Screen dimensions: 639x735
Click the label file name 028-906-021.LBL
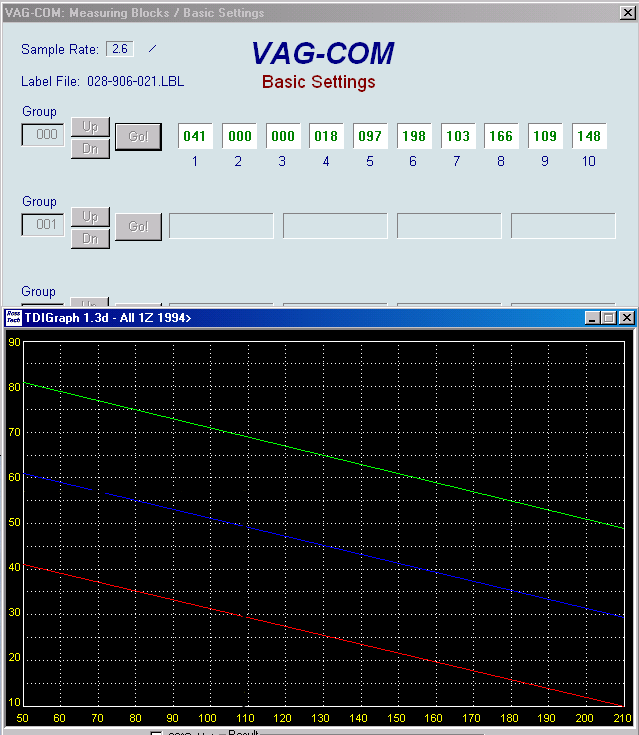(x=135, y=82)
